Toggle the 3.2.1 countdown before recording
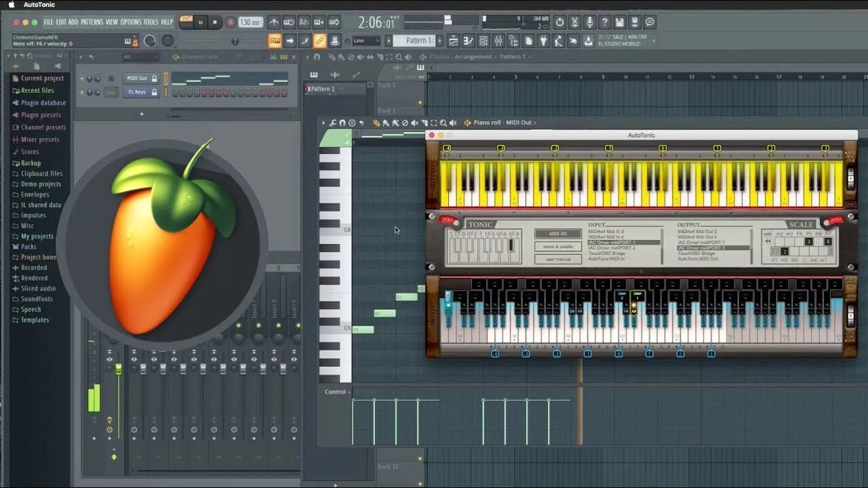 pyautogui.click(x=304, y=22)
